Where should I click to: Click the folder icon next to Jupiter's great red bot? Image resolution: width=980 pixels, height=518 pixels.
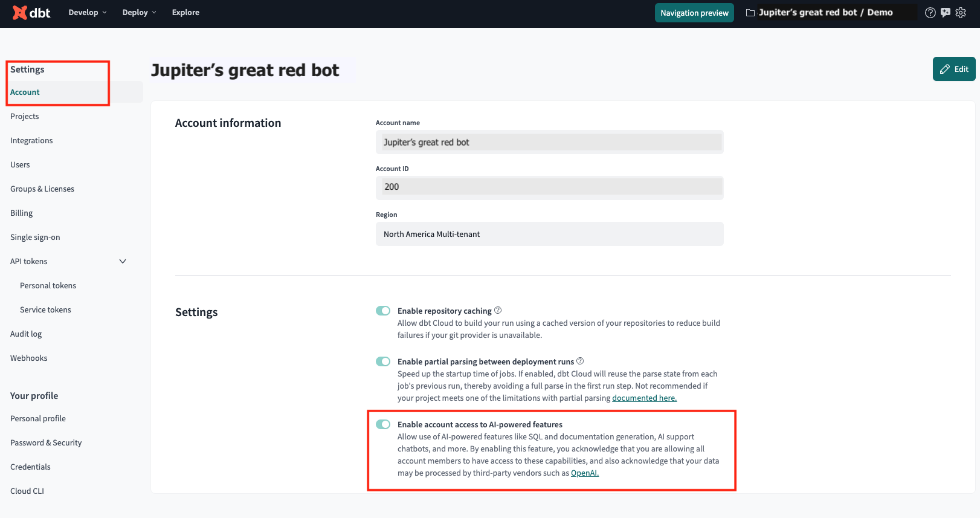click(749, 11)
